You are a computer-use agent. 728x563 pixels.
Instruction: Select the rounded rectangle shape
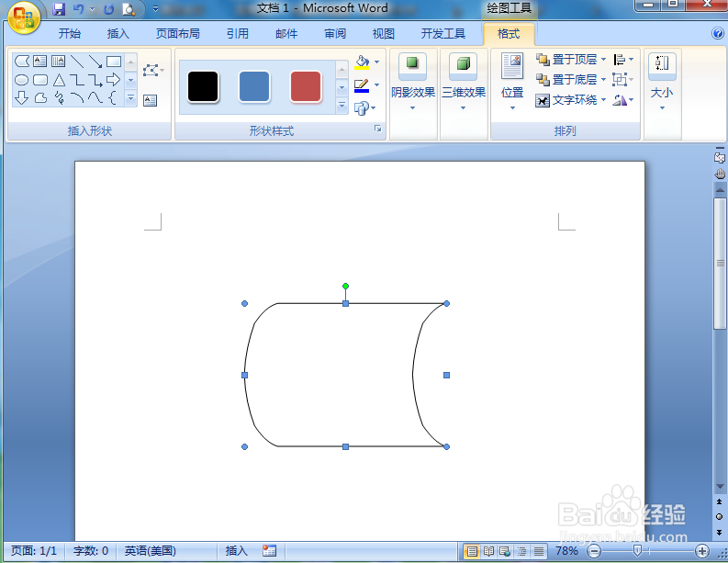pyautogui.click(x=40, y=80)
